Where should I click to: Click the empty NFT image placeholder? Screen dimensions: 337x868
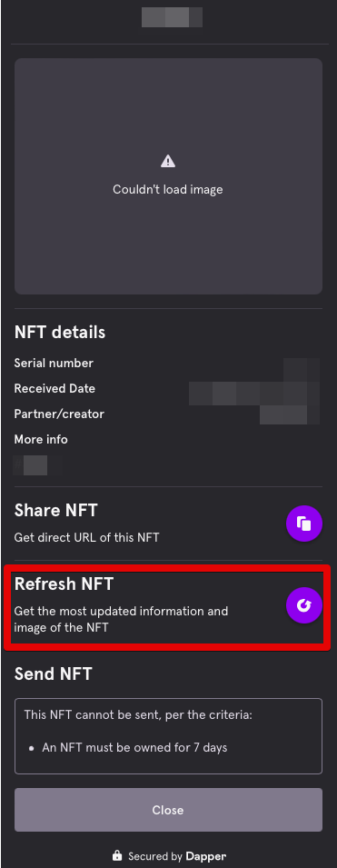click(168, 176)
